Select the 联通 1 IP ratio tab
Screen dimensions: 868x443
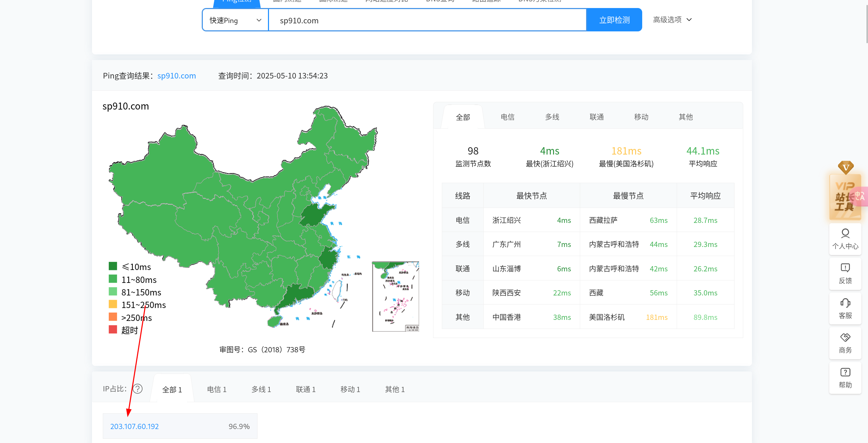tap(306, 389)
